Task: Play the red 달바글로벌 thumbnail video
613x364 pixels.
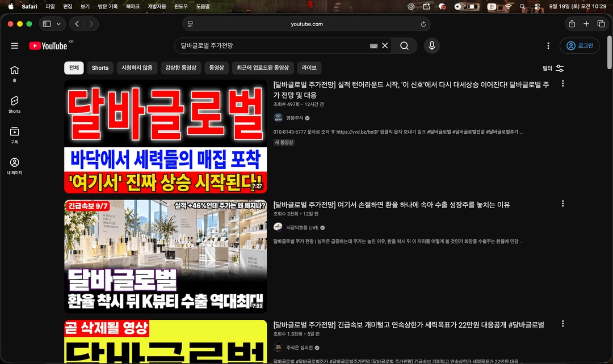Action: coord(165,137)
